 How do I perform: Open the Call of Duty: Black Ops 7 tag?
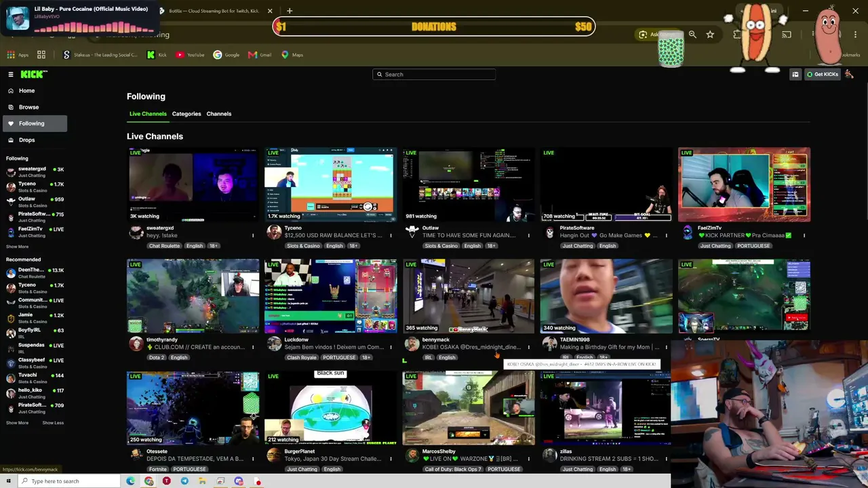pos(452,469)
